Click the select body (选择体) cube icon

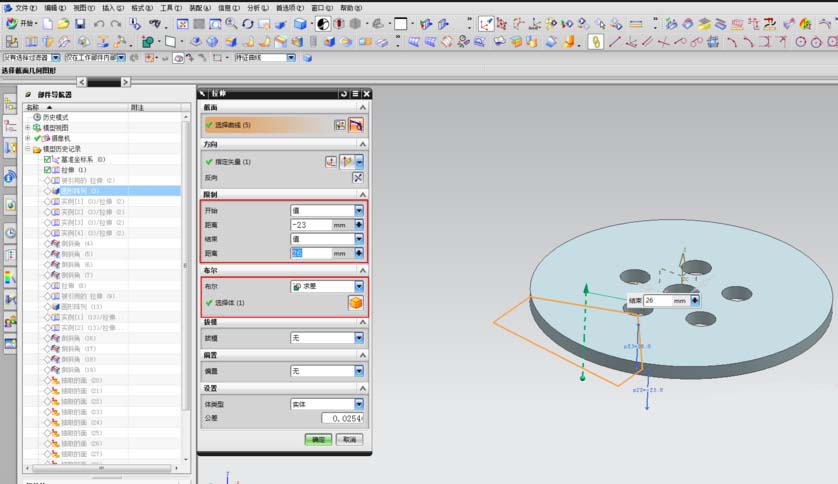[355, 302]
